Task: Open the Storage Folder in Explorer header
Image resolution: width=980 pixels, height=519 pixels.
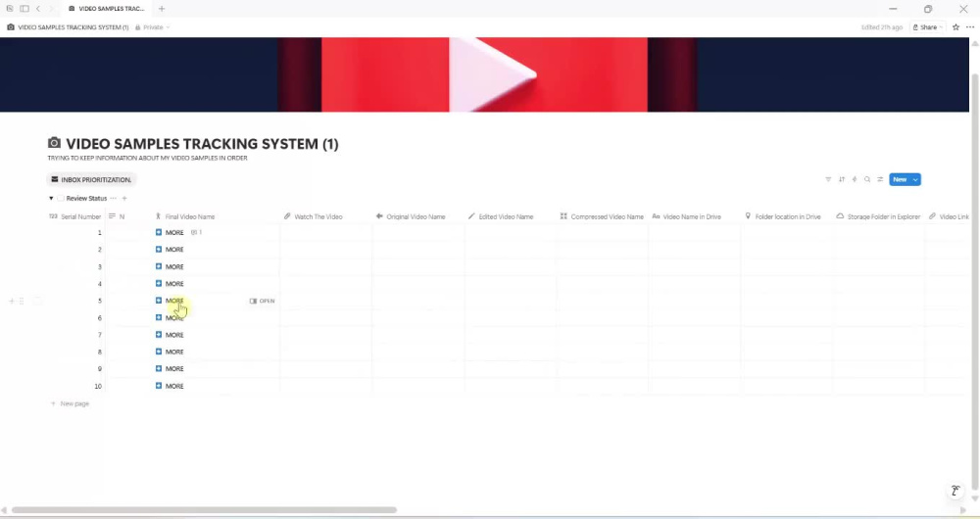Action: click(x=878, y=216)
